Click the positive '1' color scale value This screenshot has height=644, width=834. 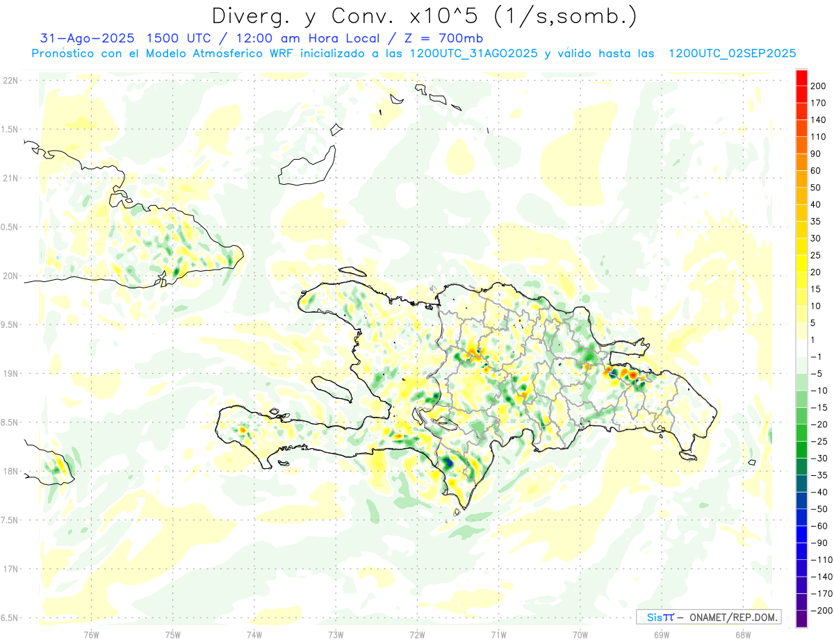click(x=814, y=340)
